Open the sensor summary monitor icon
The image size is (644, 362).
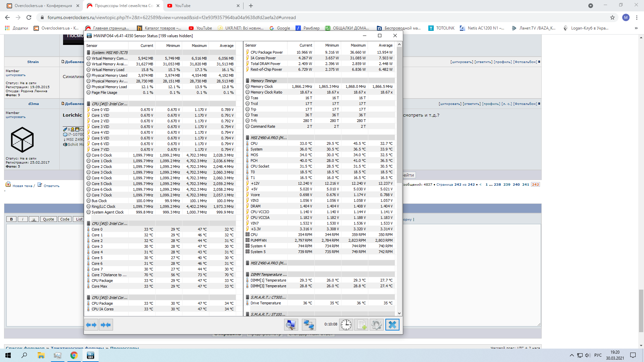click(x=291, y=325)
